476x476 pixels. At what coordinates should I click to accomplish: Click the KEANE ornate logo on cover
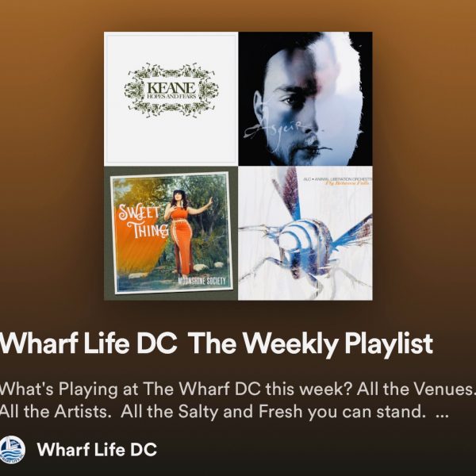click(171, 90)
